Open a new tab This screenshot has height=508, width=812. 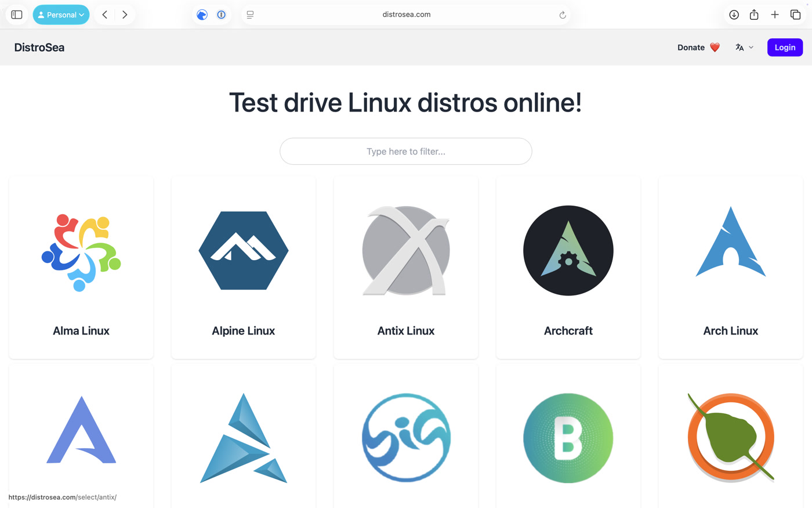[x=775, y=15]
